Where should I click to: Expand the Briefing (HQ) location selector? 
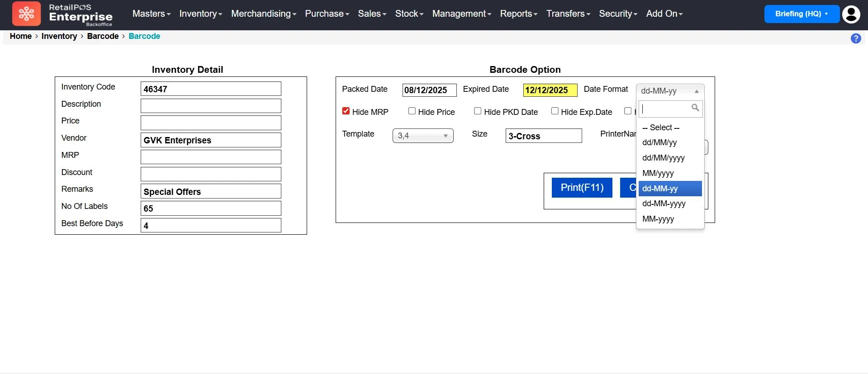click(x=801, y=14)
